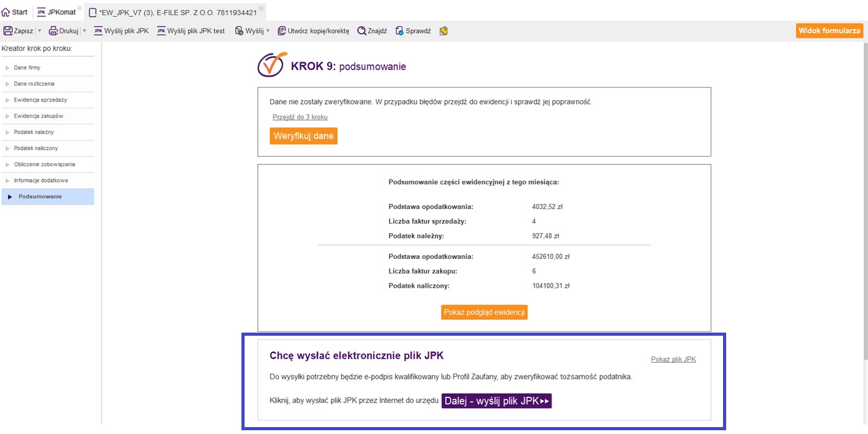Click Dalej - wyślij plik JPK button
Viewport: 868px width, 434px height.
(x=497, y=401)
